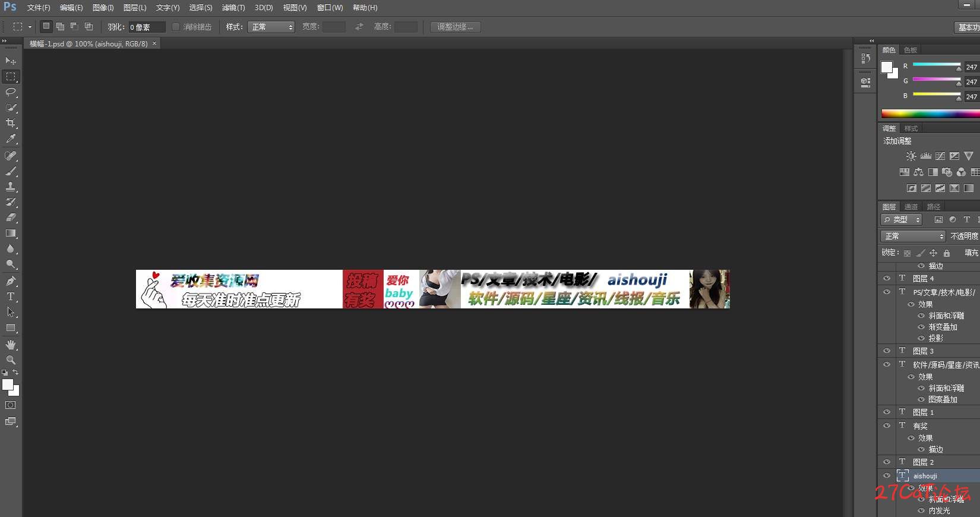Open the 图像(I) menu
Screen dimensions: 980x517
[x=103, y=8]
